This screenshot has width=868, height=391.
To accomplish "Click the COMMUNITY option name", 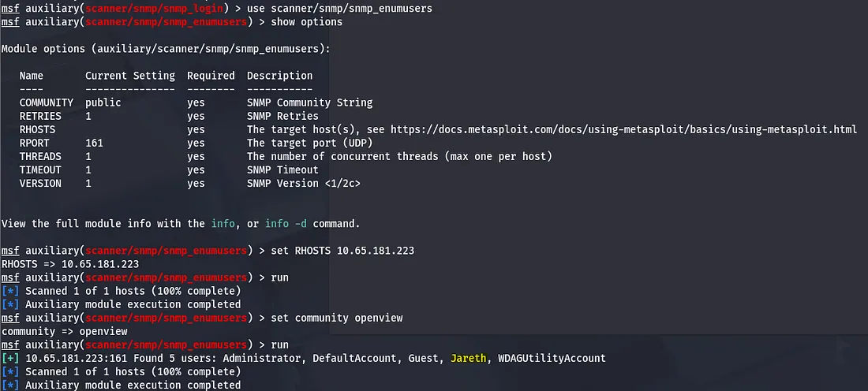I will click(47, 102).
